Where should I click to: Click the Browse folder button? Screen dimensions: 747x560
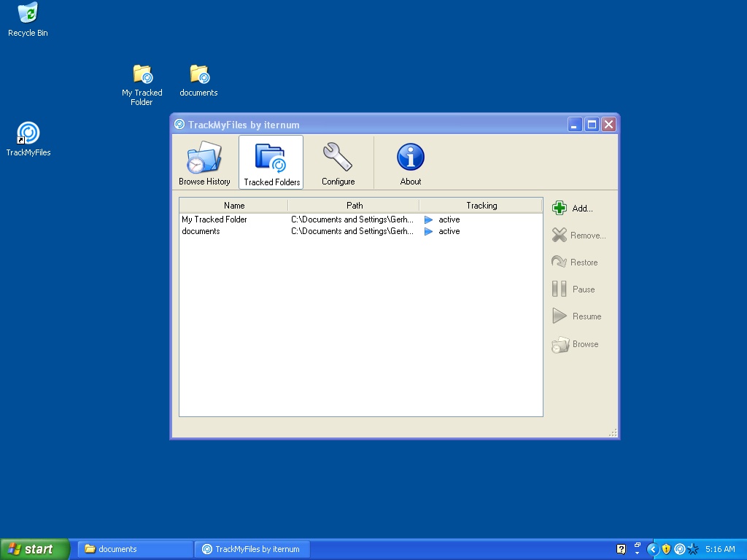pyautogui.click(x=575, y=344)
